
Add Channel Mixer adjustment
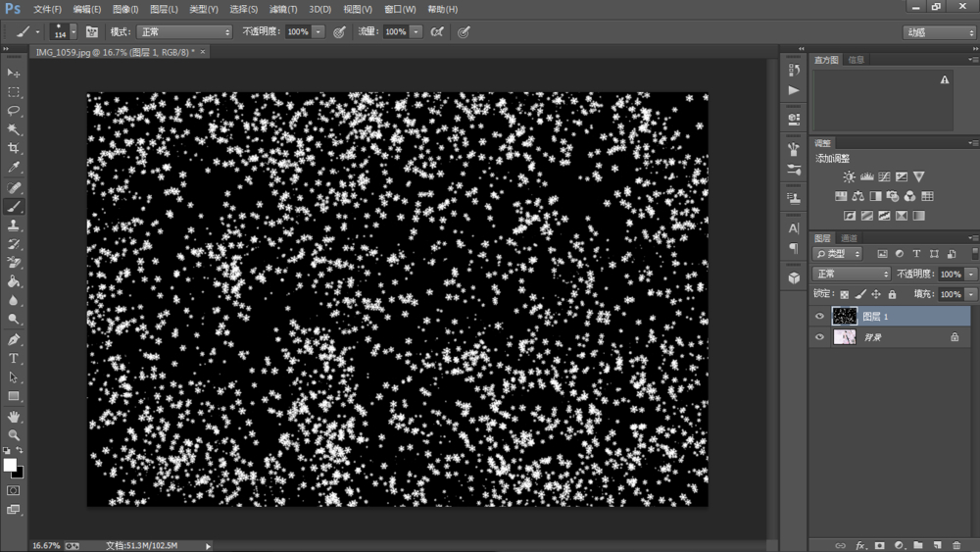(x=909, y=196)
